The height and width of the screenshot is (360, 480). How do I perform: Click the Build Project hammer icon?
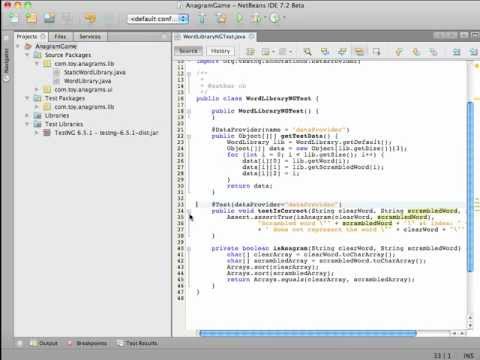(x=202, y=18)
